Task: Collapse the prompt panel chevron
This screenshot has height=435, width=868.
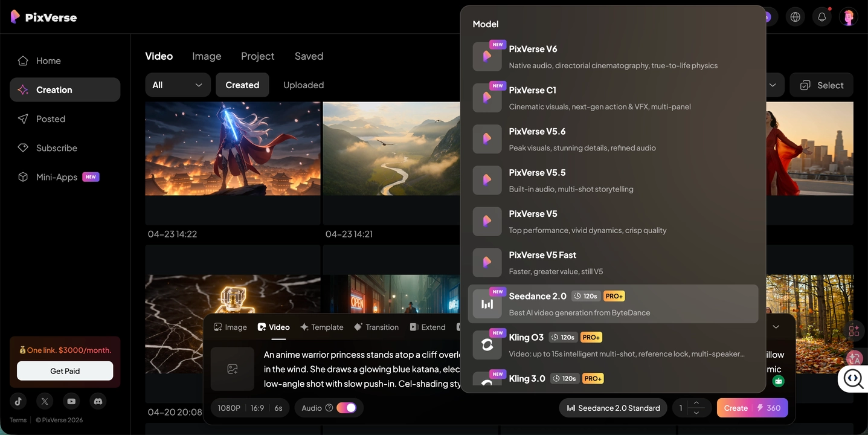Action: [x=776, y=327]
